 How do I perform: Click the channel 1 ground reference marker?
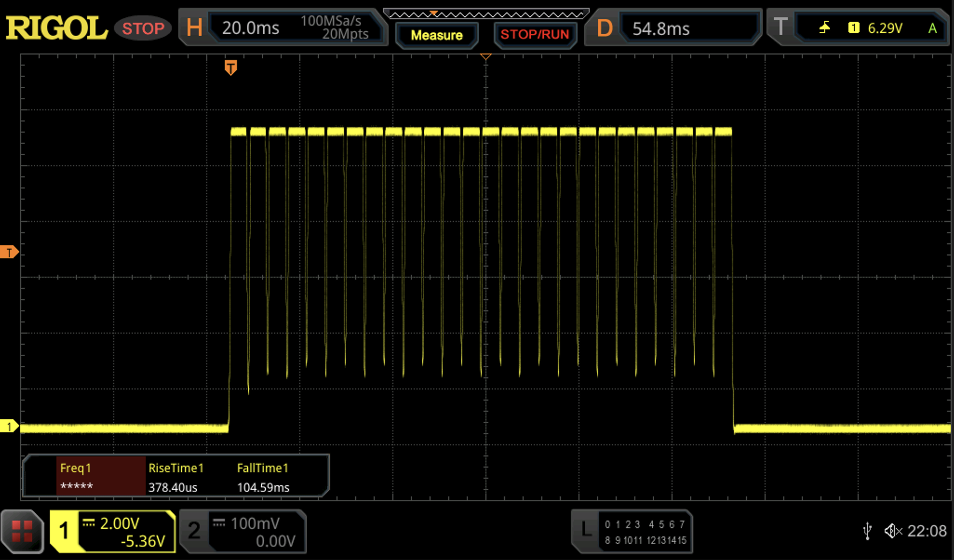click(9, 426)
